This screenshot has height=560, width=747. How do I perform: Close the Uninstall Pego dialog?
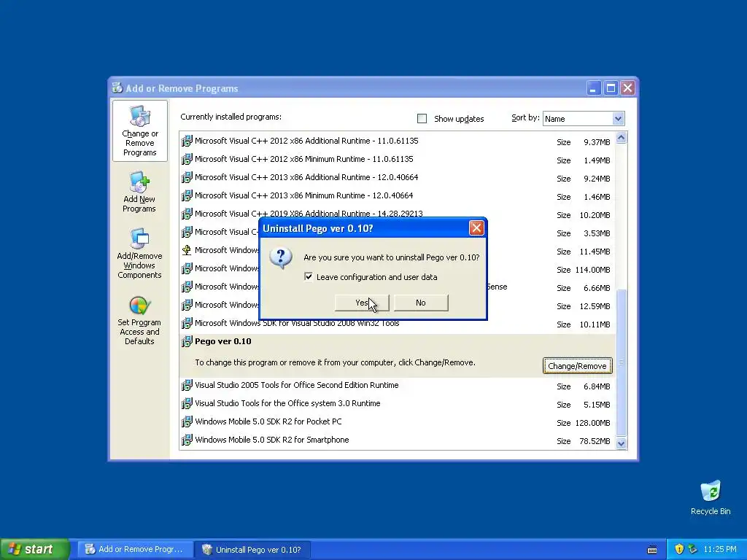476,228
